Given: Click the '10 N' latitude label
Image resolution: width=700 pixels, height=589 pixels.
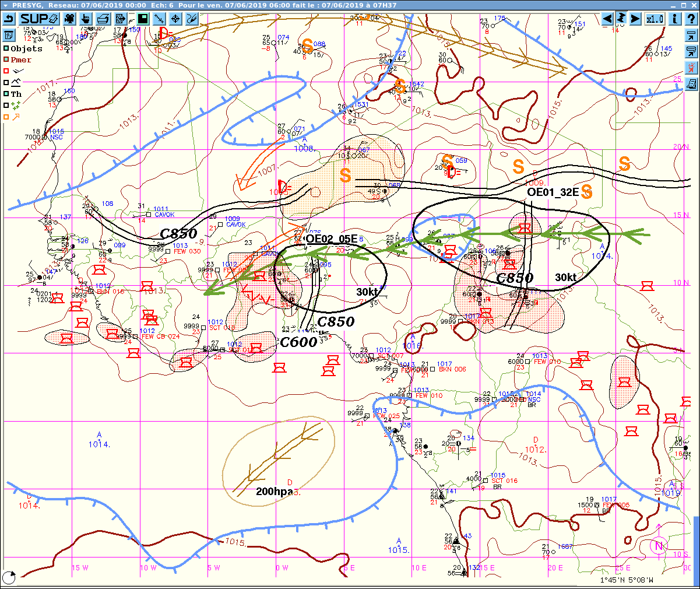Looking at the screenshot, I should tap(681, 282).
